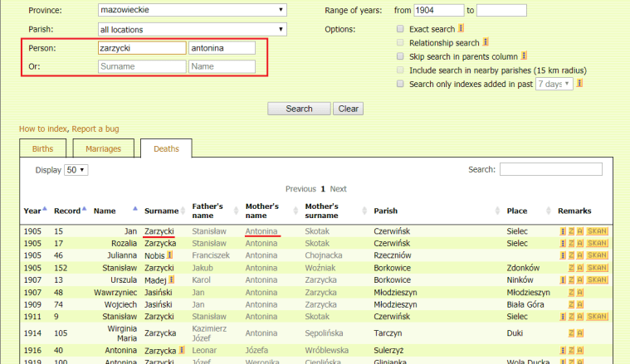
Task: Click the info icon beside Skip search in parents column
Action: (525, 56)
